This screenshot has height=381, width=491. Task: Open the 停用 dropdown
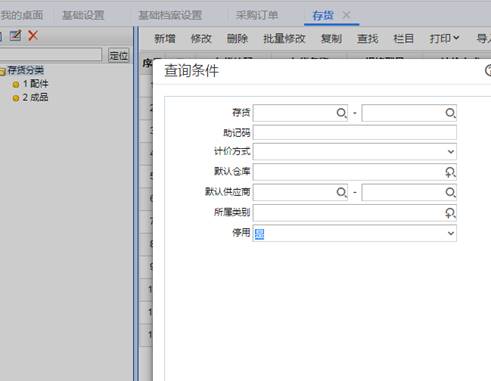[x=451, y=233]
